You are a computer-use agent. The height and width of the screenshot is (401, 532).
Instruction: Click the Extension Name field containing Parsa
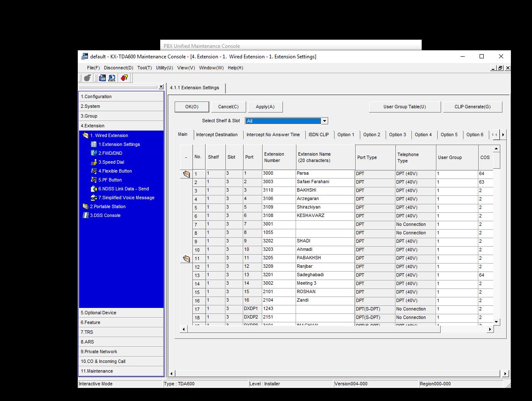coord(325,173)
